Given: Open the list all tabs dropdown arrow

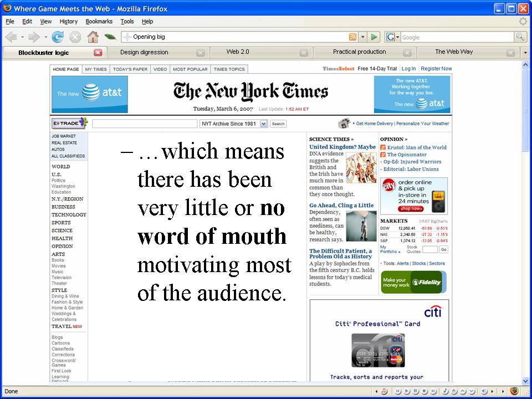Looking at the screenshot, I should (525, 53).
